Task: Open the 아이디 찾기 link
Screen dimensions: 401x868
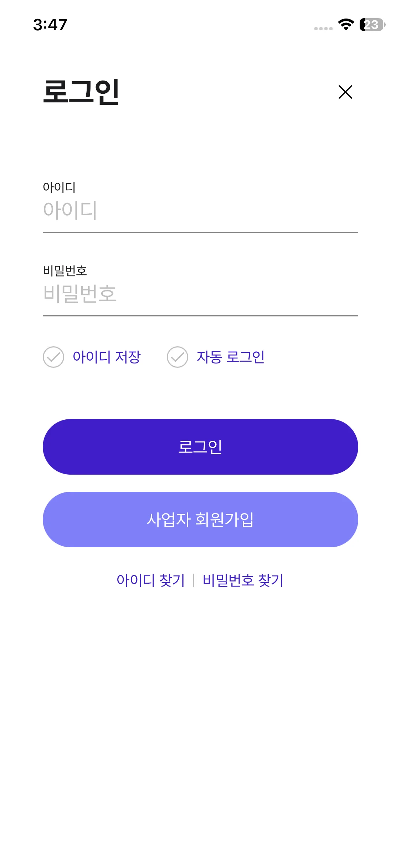Action: pyautogui.click(x=150, y=580)
